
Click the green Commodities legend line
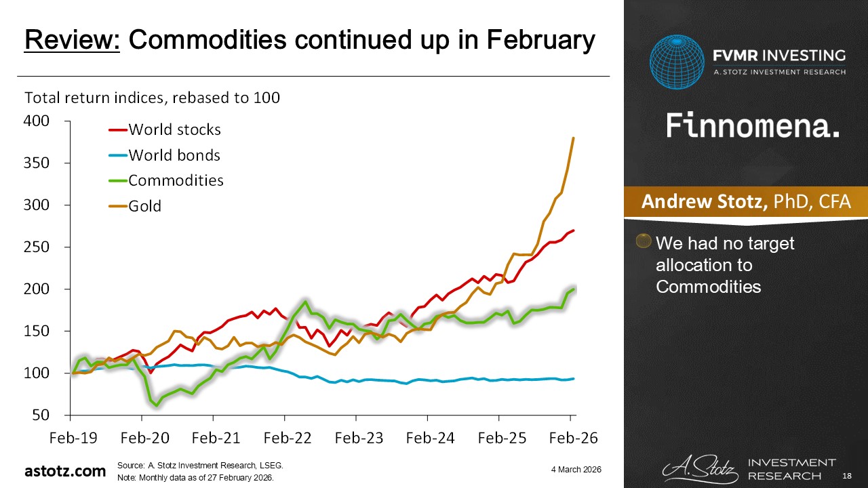(x=117, y=180)
